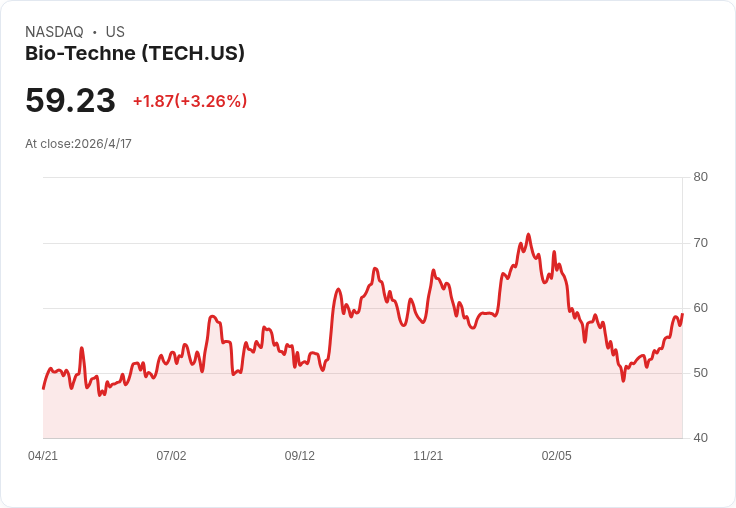736x508 pixels.
Task: Click the +1.87(+3.26%) price change
Action: [190, 101]
